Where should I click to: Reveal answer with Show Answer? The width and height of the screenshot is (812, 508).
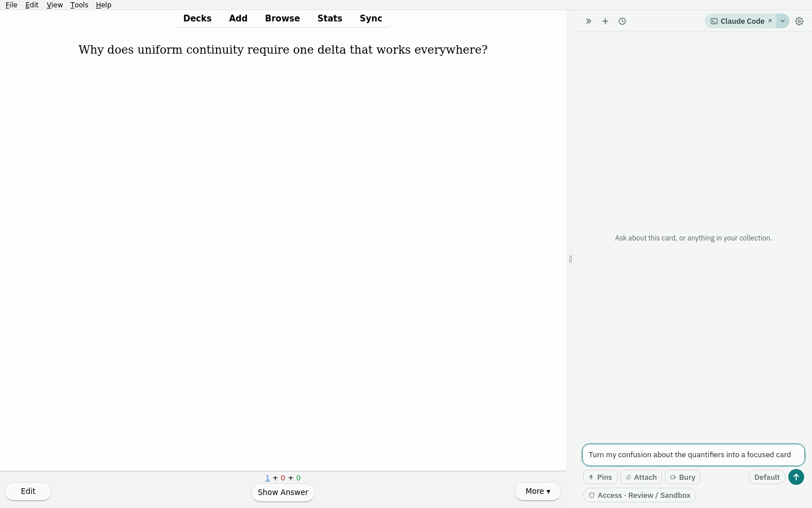coord(283,492)
